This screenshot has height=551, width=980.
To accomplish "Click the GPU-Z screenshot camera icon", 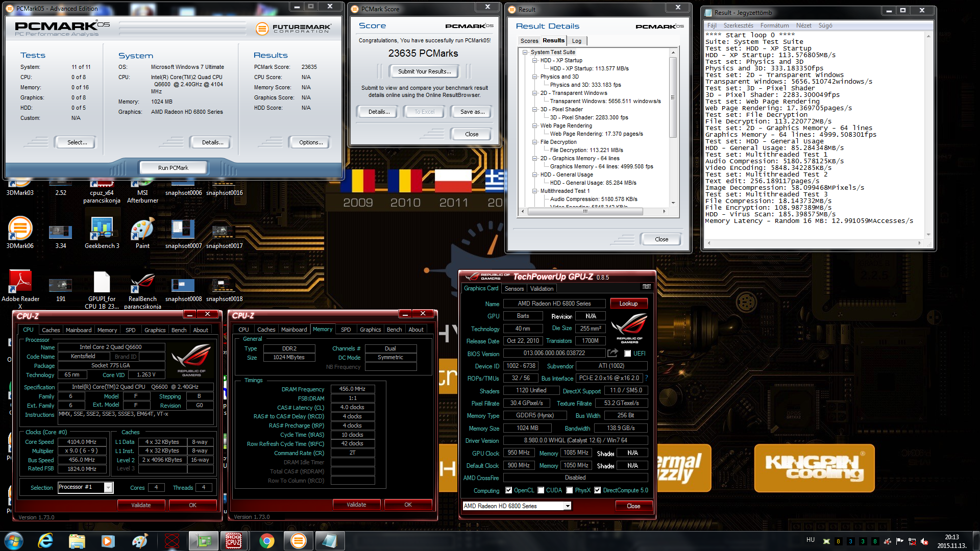I will coord(647,287).
